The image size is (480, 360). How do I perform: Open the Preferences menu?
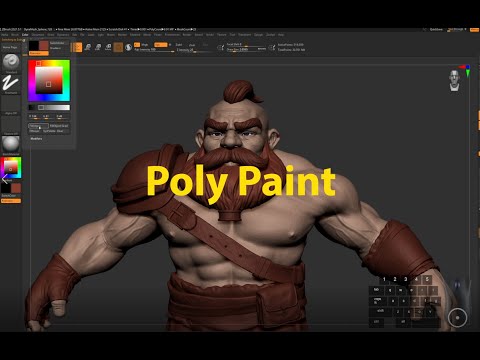[172, 35]
